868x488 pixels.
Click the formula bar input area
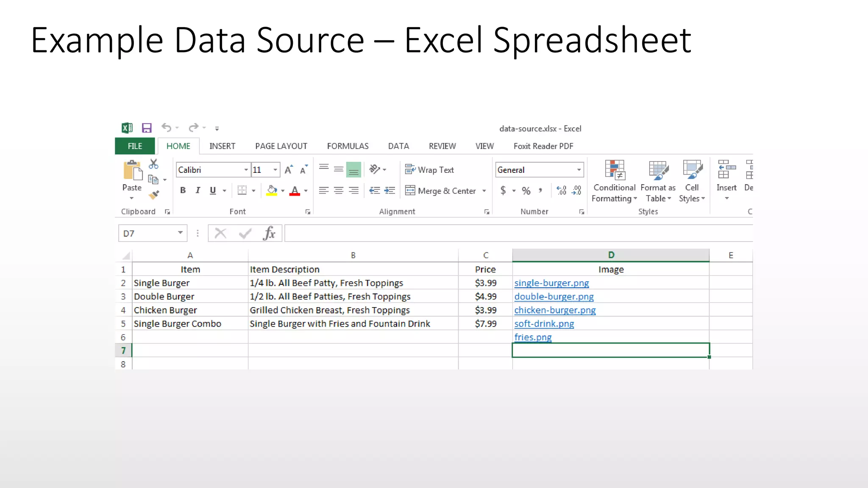coord(519,233)
